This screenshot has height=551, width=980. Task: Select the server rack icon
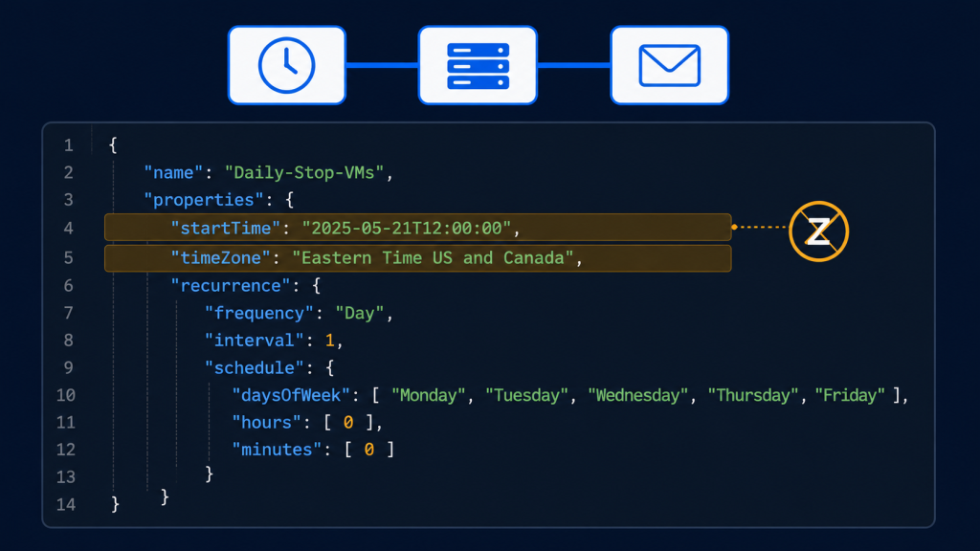point(479,65)
